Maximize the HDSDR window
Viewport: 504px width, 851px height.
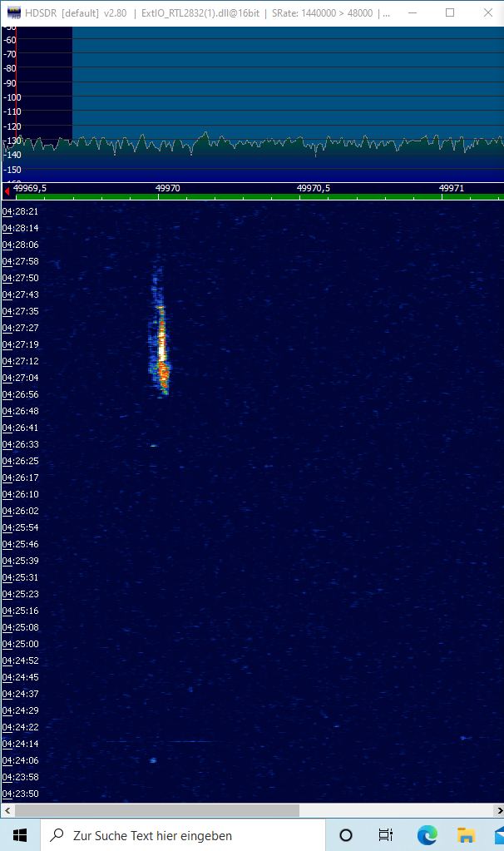(x=450, y=12)
